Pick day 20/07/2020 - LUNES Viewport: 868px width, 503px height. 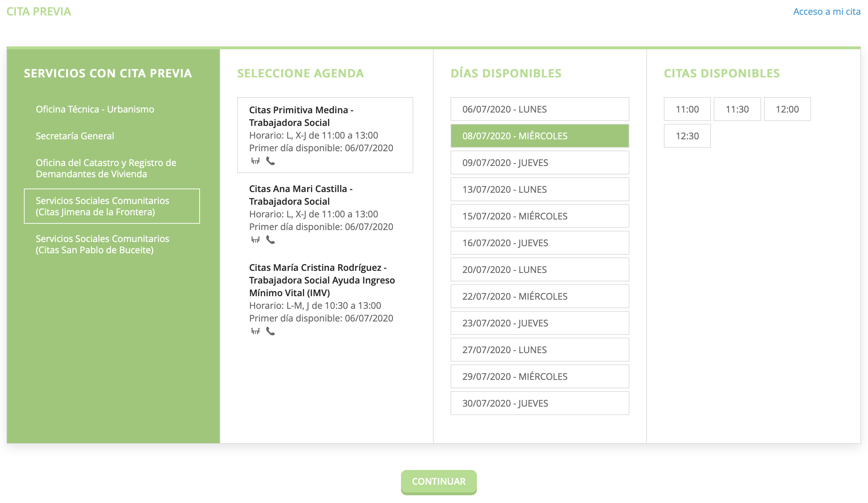pos(540,269)
